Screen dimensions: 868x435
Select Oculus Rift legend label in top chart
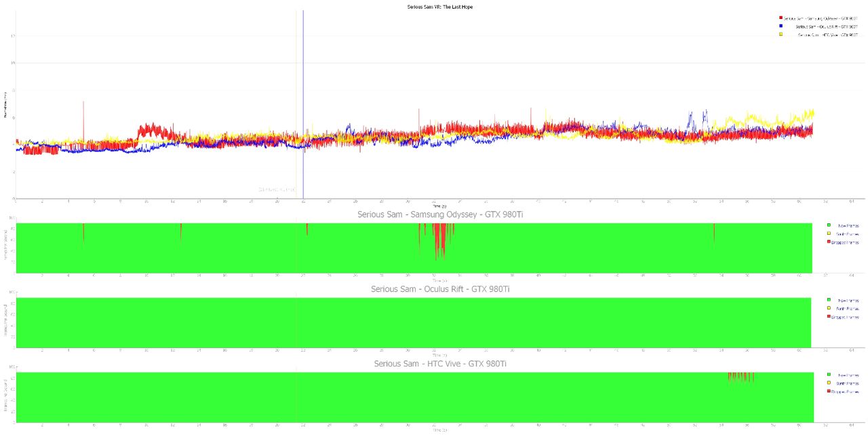[827, 26]
